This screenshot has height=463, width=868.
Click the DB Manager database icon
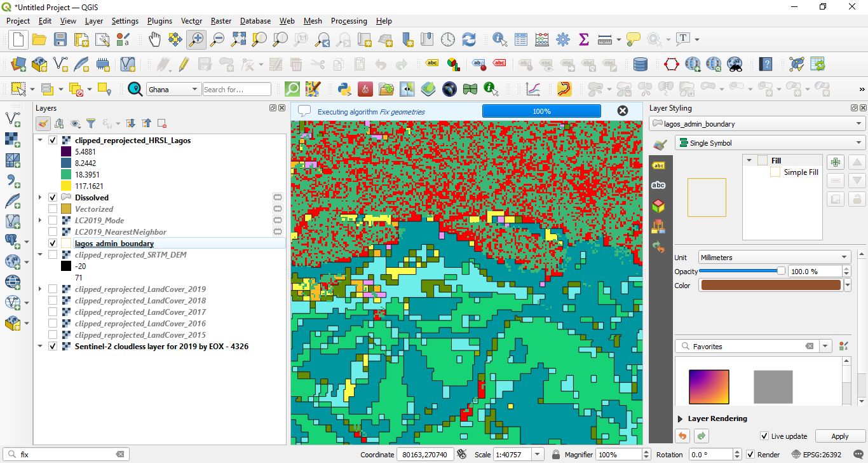click(x=641, y=64)
